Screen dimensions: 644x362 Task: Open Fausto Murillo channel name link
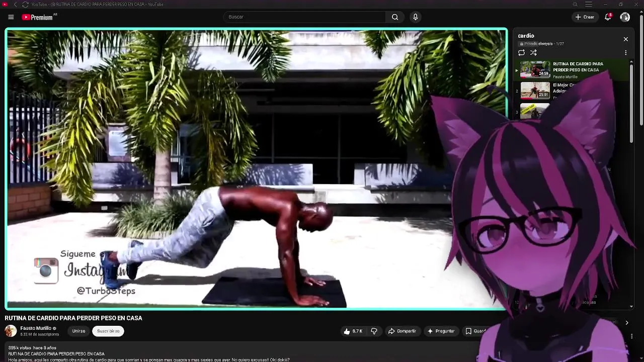coord(36,328)
